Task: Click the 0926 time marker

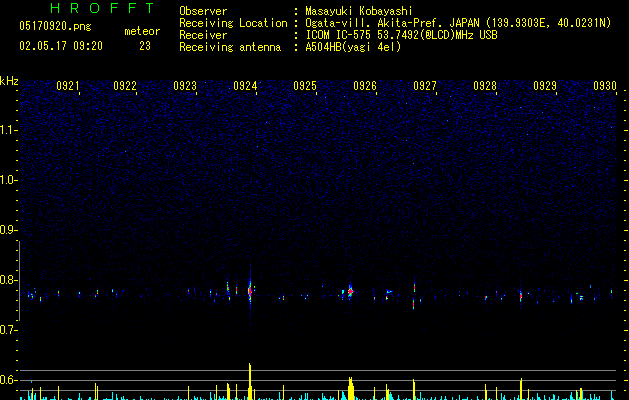Action: [x=365, y=86]
